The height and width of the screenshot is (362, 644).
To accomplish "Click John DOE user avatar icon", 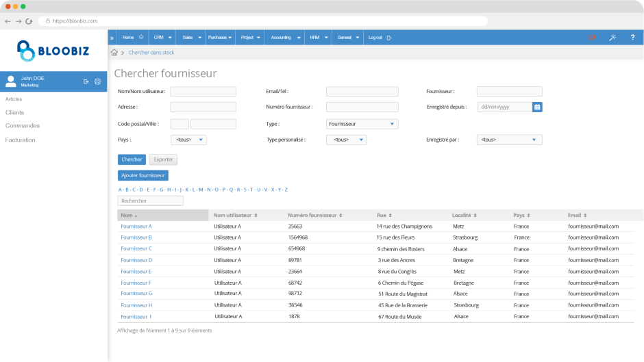I will pyautogui.click(x=11, y=81).
